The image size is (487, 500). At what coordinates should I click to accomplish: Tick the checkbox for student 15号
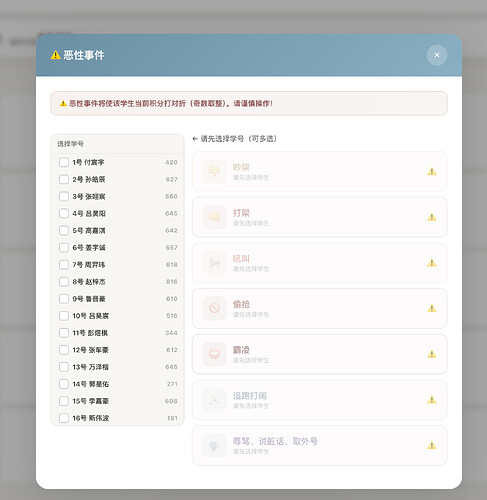(64, 401)
